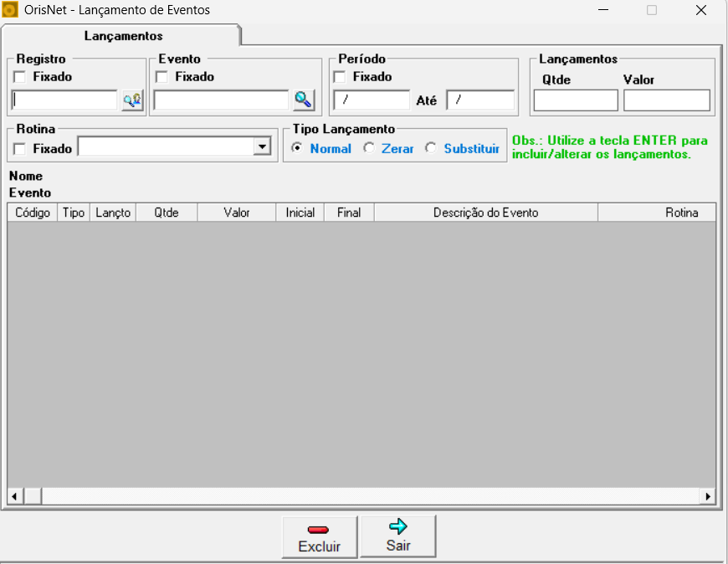Viewport: 728px width, 564px height.
Task: Click the Inicial column header
Action: tap(300, 213)
